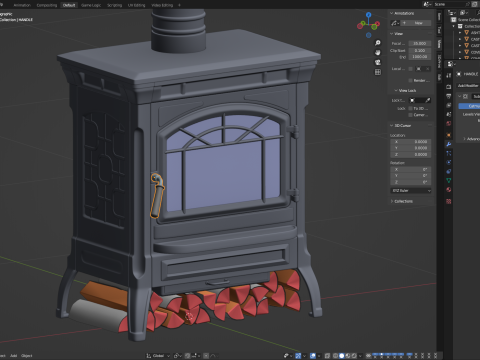Add a new workspace with the plus tab
Image resolution: width=480 pixels, height=360 pixels.
coord(179,5)
